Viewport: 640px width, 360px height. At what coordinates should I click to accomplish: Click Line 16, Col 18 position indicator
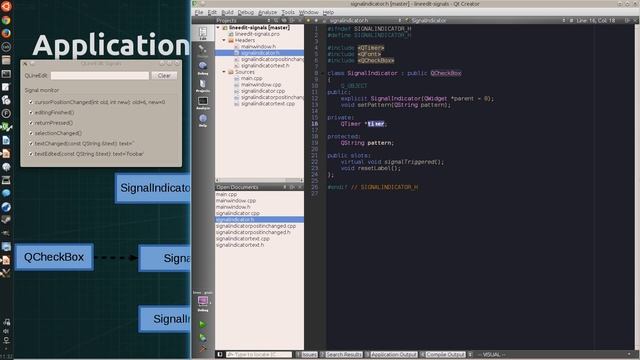click(596, 20)
